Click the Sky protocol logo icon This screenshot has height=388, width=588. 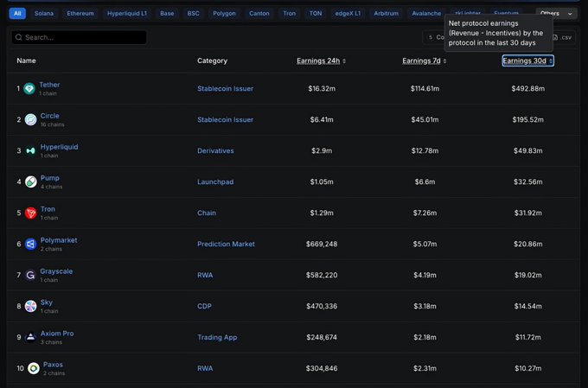click(31, 306)
